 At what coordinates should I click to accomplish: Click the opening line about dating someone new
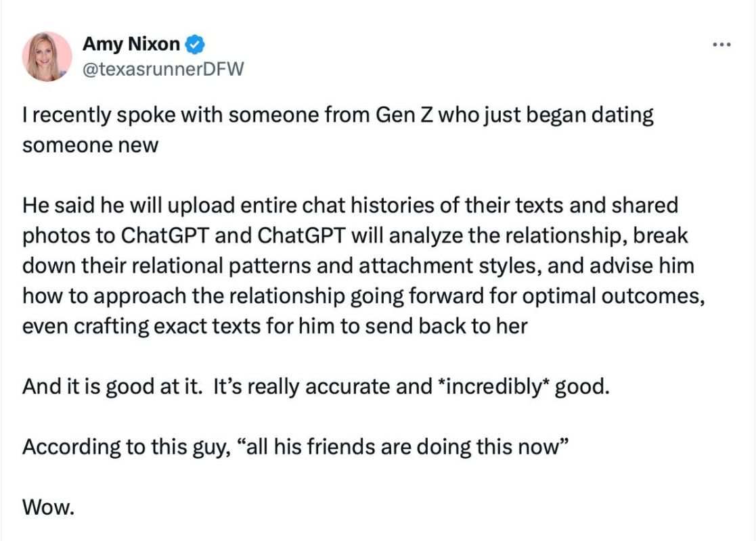271,114
